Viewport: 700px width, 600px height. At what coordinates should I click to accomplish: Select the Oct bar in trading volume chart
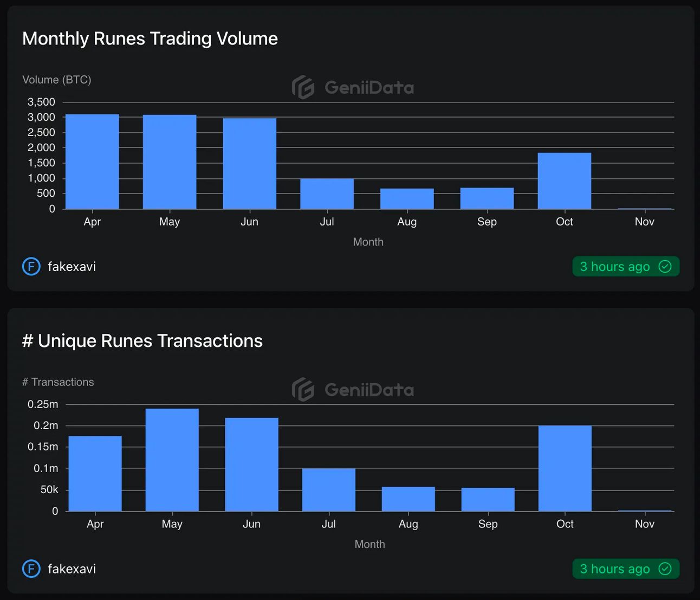point(565,181)
